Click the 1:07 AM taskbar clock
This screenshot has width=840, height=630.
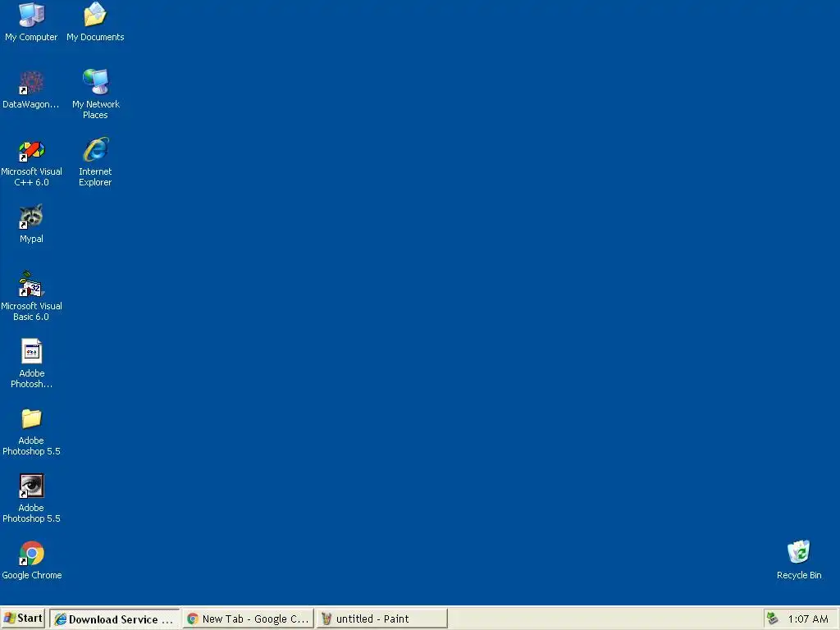pos(808,619)
